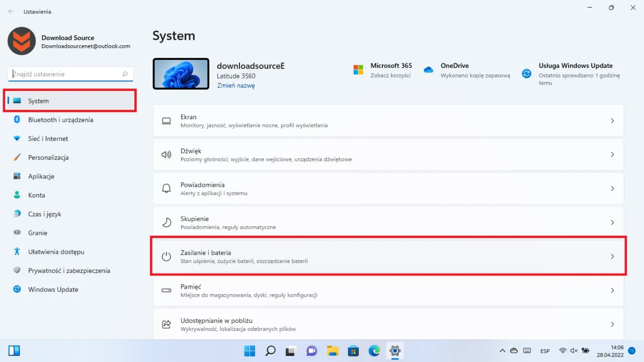Screen dimensions: 644x362
Task: Click the volume icon in system tray
Action: [x=574, y=350]
